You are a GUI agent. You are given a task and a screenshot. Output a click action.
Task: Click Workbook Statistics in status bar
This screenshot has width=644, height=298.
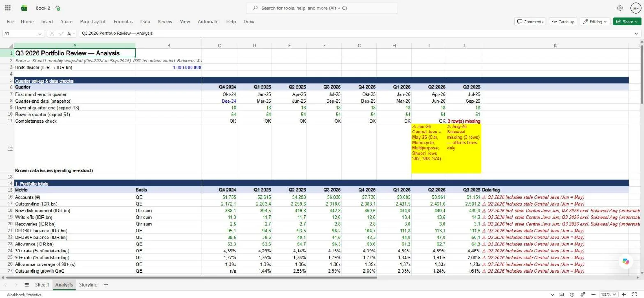click(24, 295)
